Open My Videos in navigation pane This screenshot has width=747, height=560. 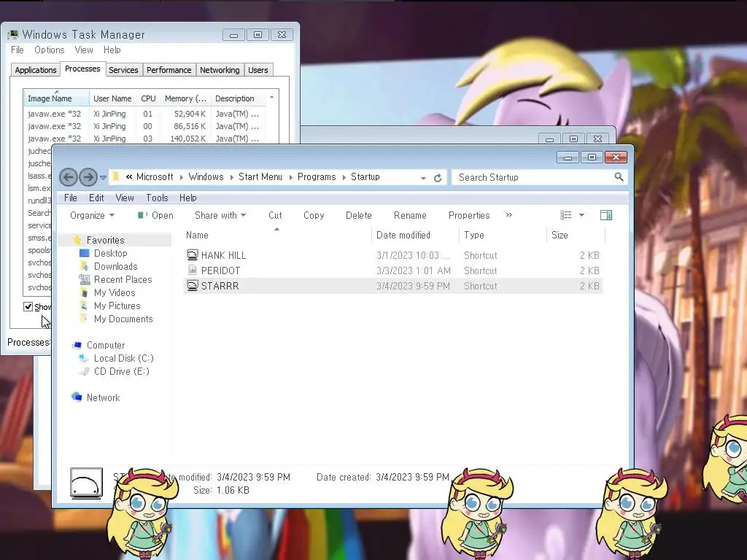point(115,292)
